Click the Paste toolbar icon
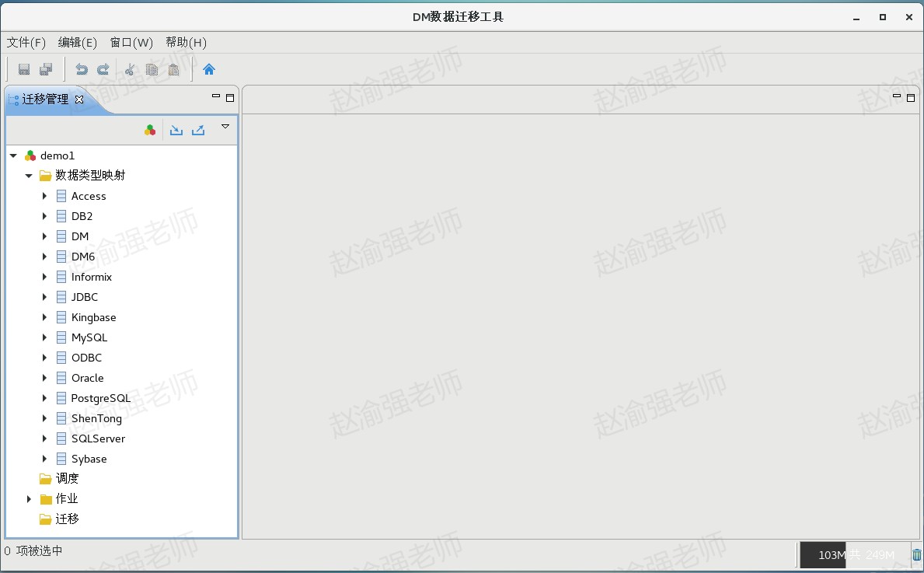The image size is (924, 573). pos(174,69)
